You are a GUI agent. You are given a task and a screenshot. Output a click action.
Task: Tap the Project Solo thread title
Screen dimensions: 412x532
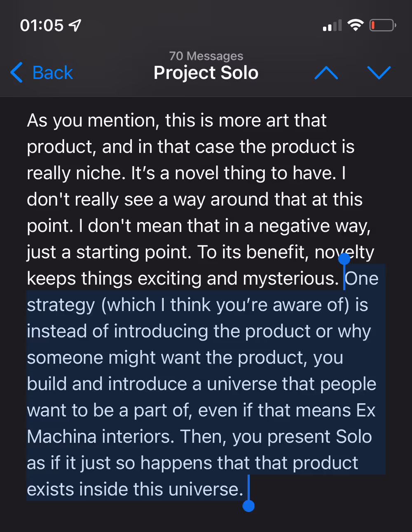(206, 73)
